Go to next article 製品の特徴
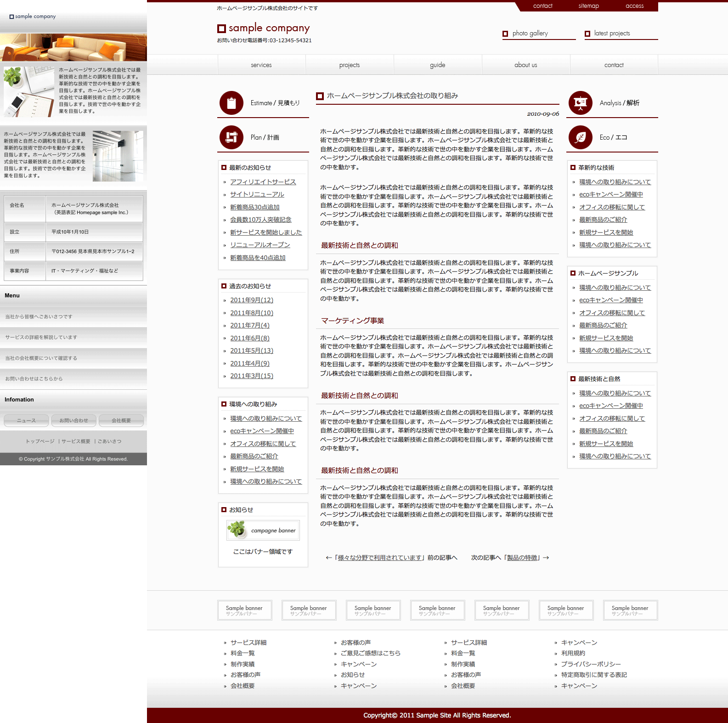Viewport: 728px width, 723px height. [x=522, y=558]
